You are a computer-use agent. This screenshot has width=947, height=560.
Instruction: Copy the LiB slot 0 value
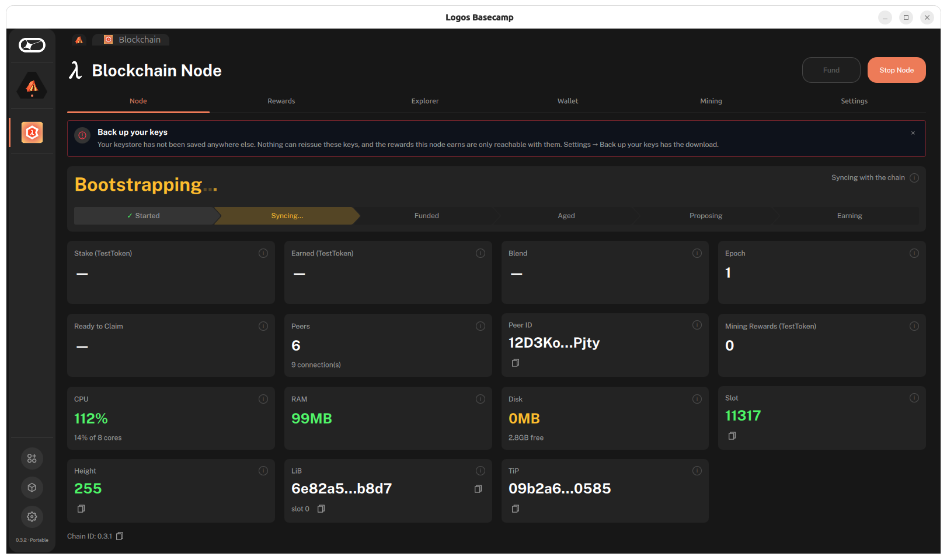(321, 509)
